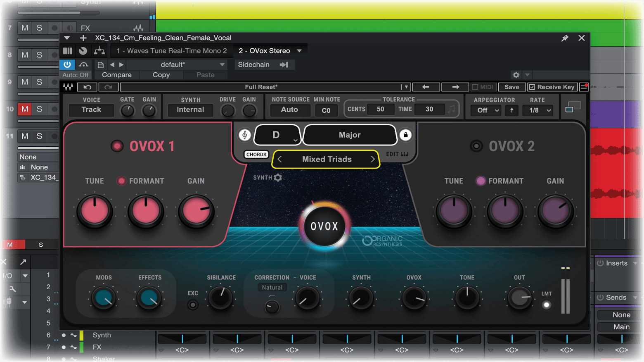Collapse plugin window menu triangle
This screenshot has height=362, width=644.
click(x=67, y=38)
